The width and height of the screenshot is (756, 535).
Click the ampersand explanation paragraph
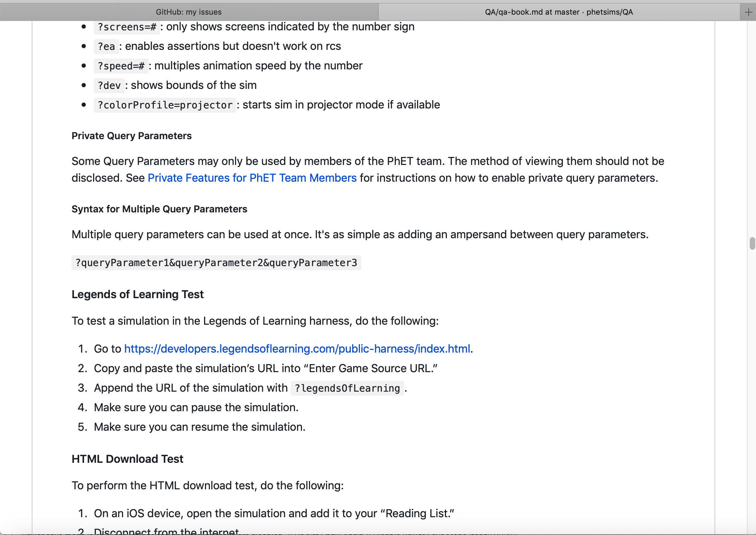tap(360, 234)
